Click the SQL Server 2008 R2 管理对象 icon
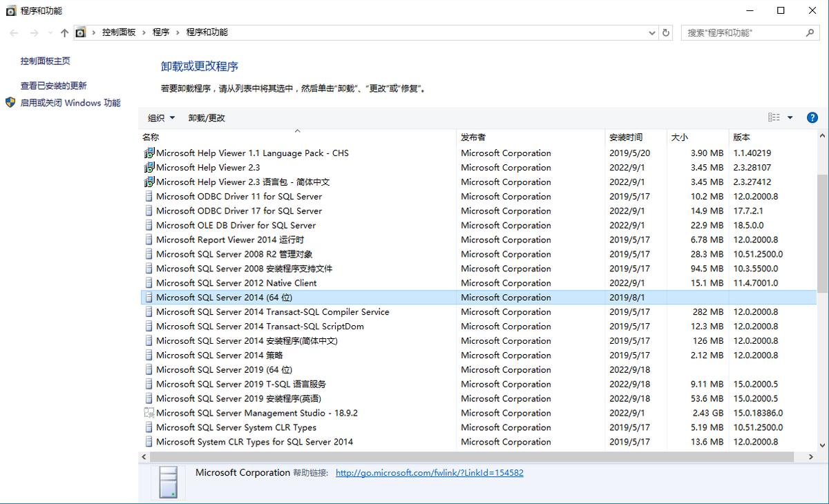 click(x=149, y=255)
